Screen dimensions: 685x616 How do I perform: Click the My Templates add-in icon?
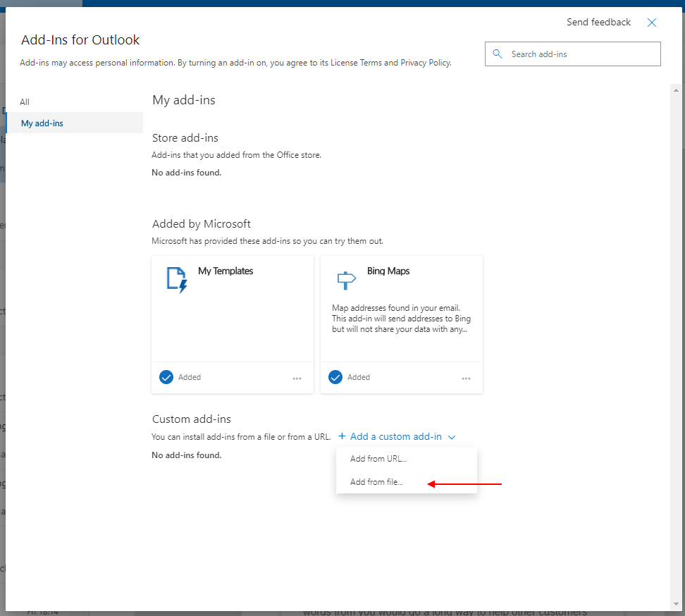[177, 280]
